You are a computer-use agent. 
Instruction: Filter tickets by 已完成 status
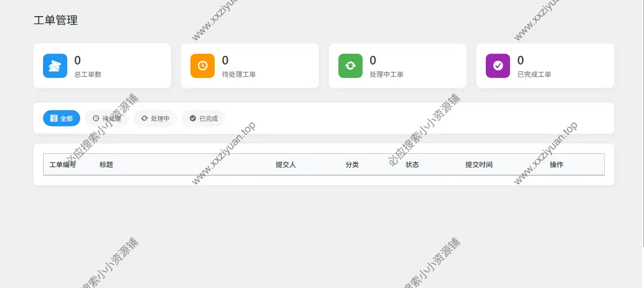pos(203,118)
